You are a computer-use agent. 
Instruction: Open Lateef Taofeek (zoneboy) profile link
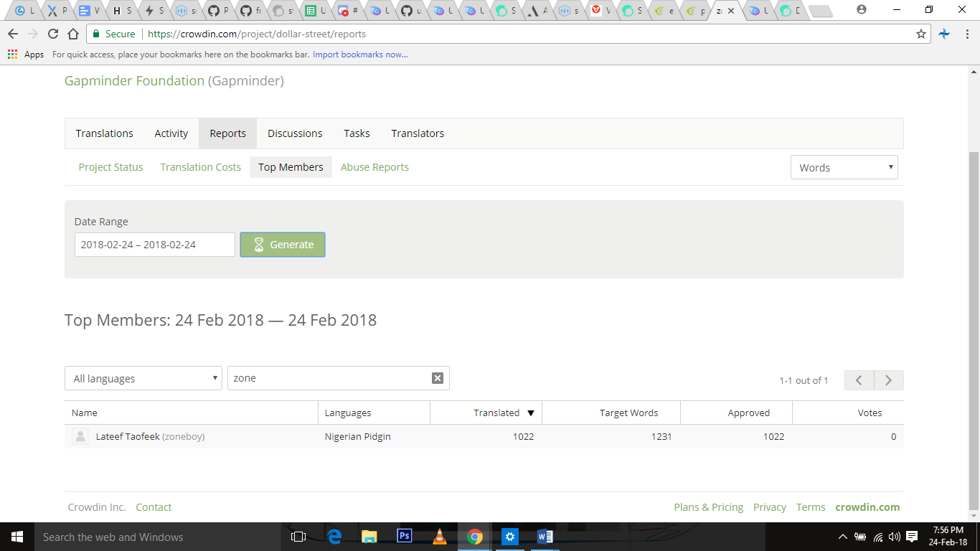pos(150,436)
